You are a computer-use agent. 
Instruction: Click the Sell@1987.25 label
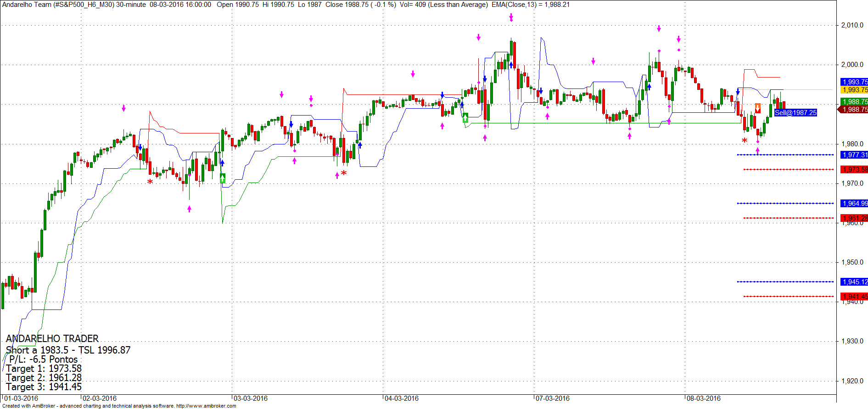(x=795, y=113)
